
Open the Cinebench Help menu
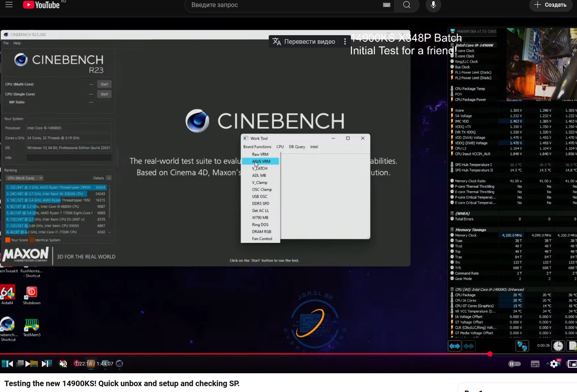(17, 43)
